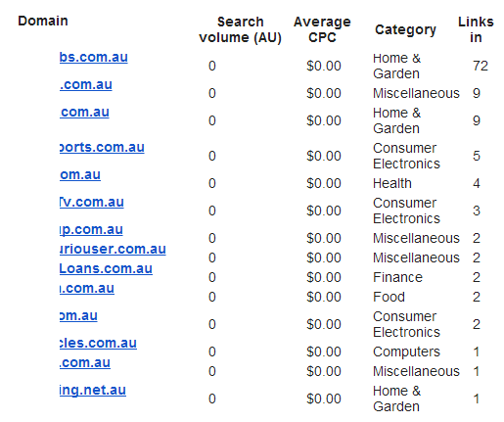Image resolution: width=504 pixels, height=422 pixels.
Task: Click the Links in column header
Action: tap(476, 29)
